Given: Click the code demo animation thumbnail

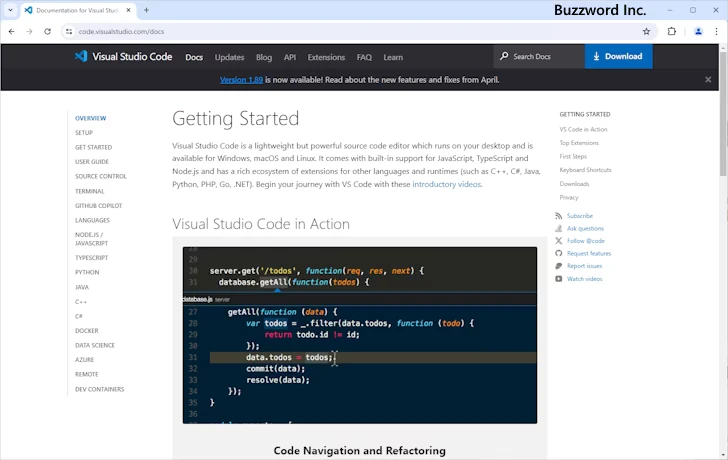Looking at the screenshot, I should pos(359,335).
